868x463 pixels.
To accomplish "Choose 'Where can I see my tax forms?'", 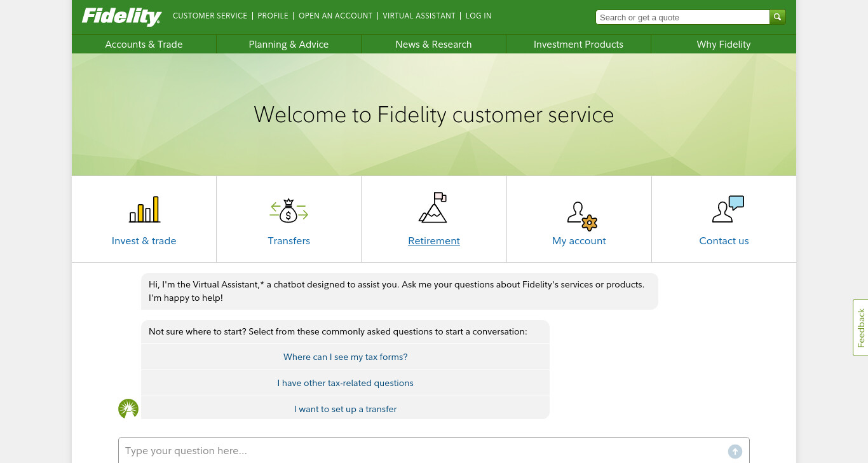I will 345,357.
